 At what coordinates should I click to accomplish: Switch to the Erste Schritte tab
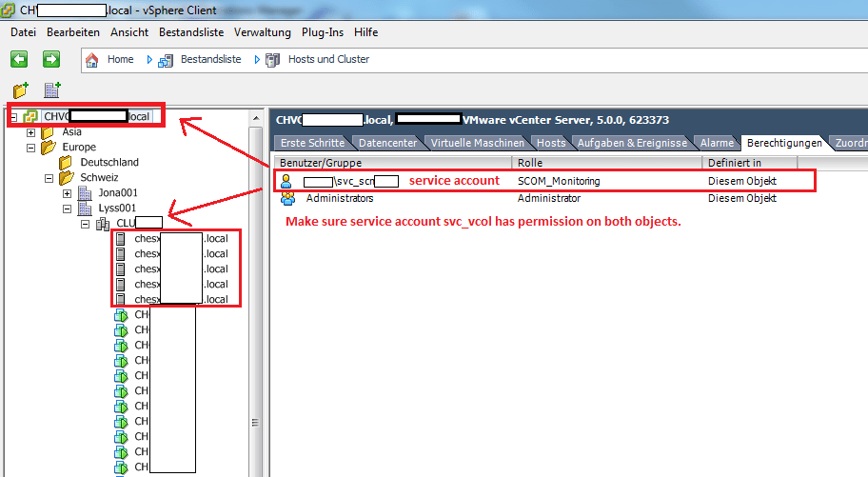[312, 143]
